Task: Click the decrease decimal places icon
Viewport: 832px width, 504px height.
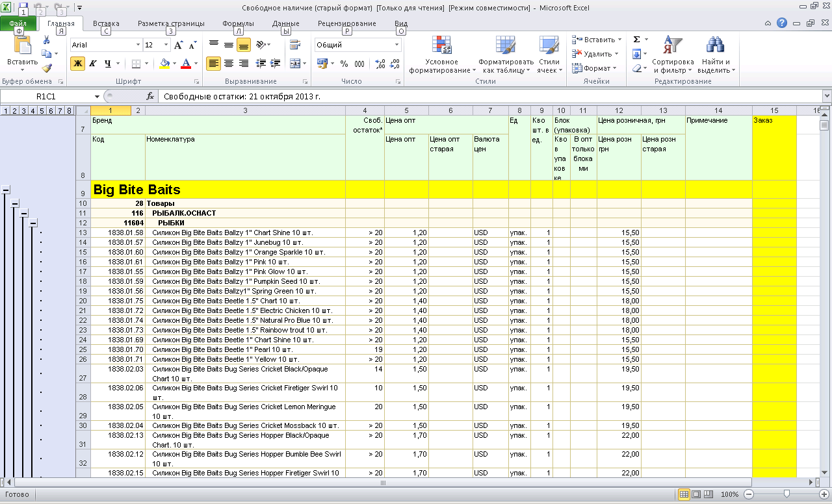Action: pos(395,64)
